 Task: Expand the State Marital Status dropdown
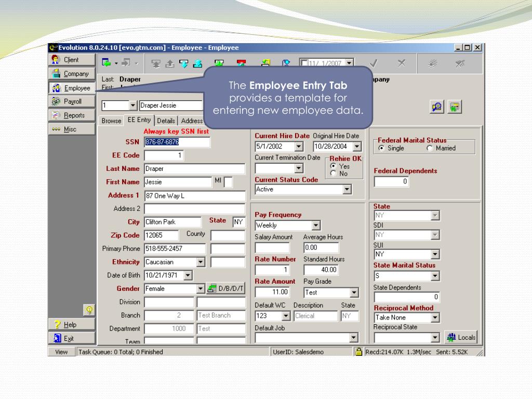click(x=435, y=276)
